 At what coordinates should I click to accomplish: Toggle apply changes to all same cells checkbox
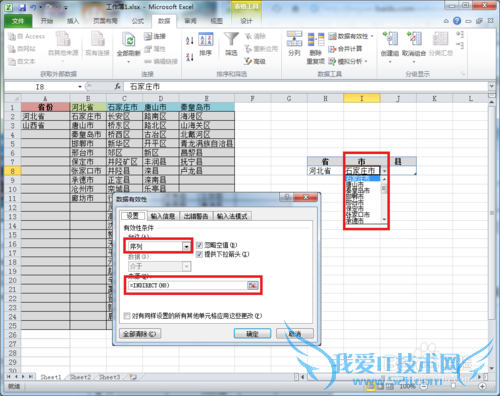127,315
